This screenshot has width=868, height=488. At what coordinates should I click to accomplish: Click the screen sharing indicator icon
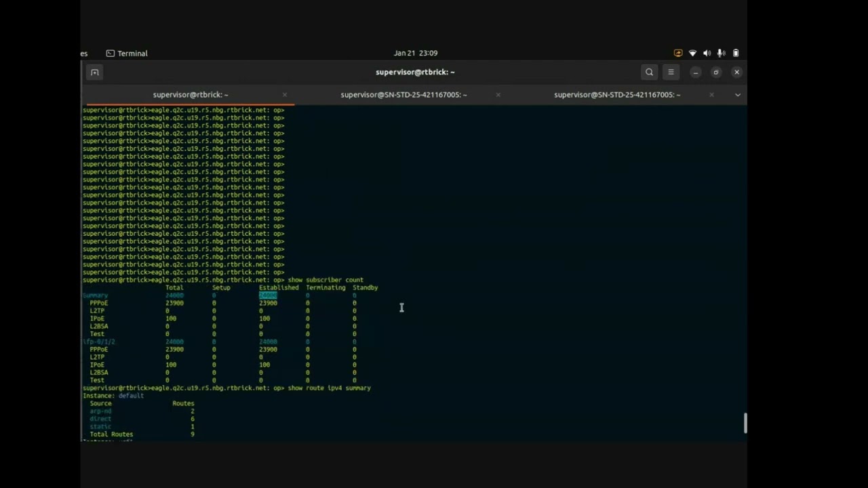pyautogui.click(x=678, y=53)
